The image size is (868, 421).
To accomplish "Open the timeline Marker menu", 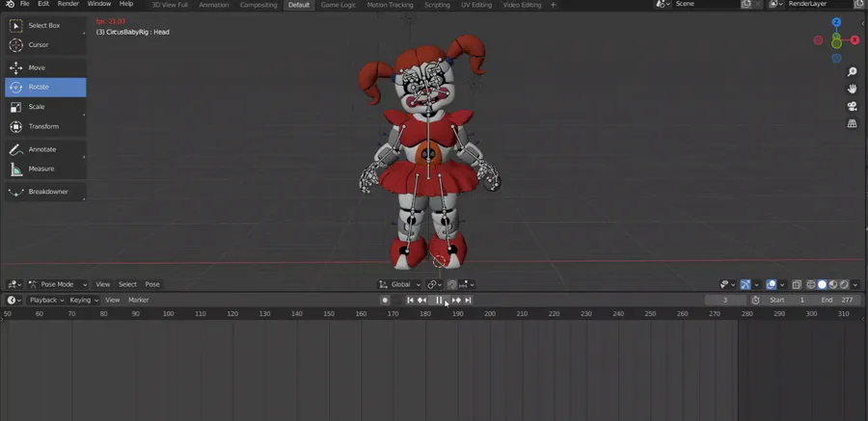I will [x=138, y=300].
